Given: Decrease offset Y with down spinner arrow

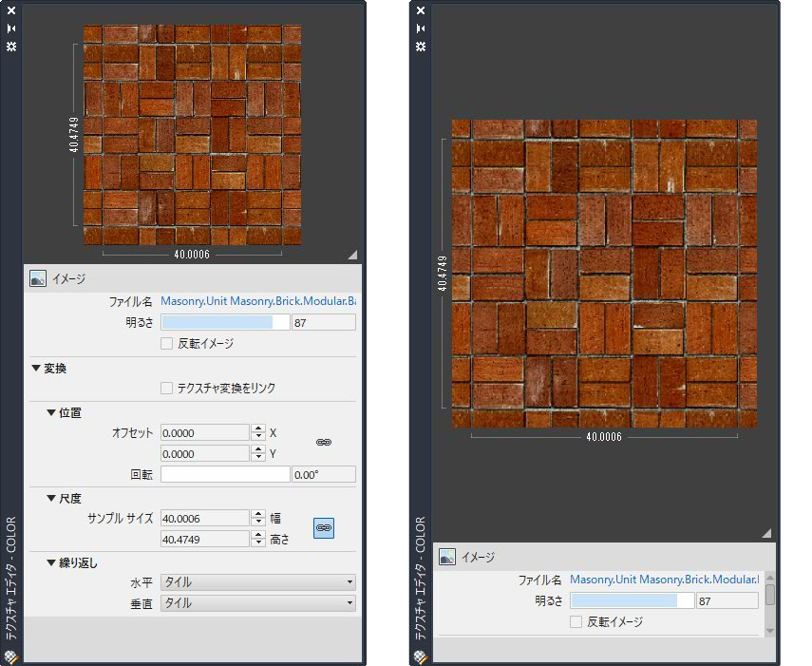Looking at the screenshot, I should (x=258, y=458).
